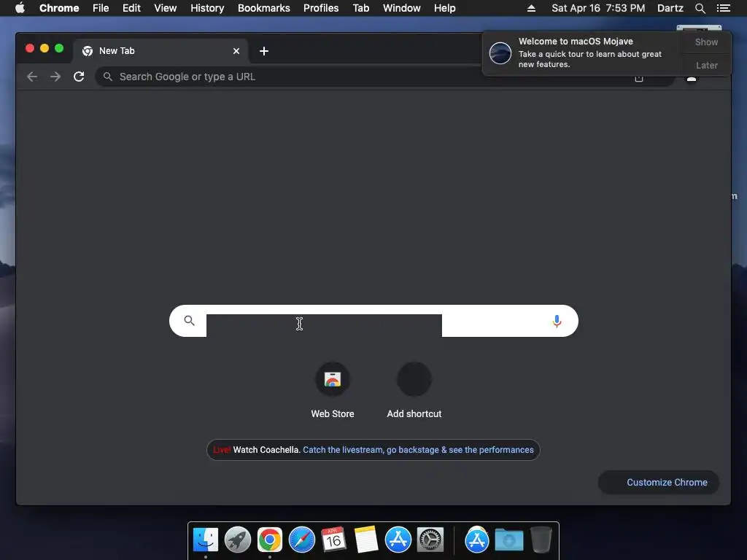Click the eject icon in the menu bar
Screen dimensions: 747x560
coord(531,8)
